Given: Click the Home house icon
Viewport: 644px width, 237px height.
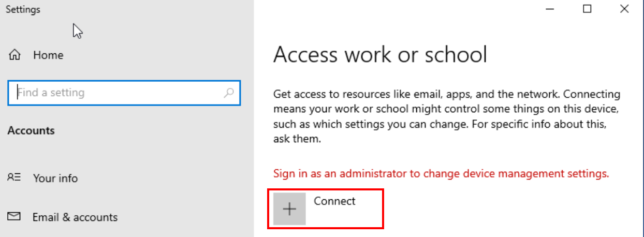Looking at the screenshot, I should [x=14, y=55].
